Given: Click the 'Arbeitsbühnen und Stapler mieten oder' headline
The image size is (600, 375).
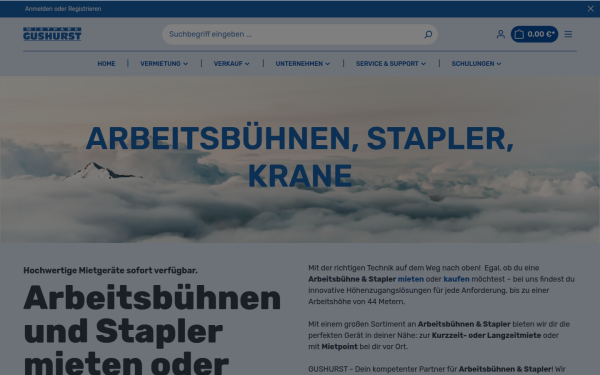Looking at the screenshot, I should 152,330.
